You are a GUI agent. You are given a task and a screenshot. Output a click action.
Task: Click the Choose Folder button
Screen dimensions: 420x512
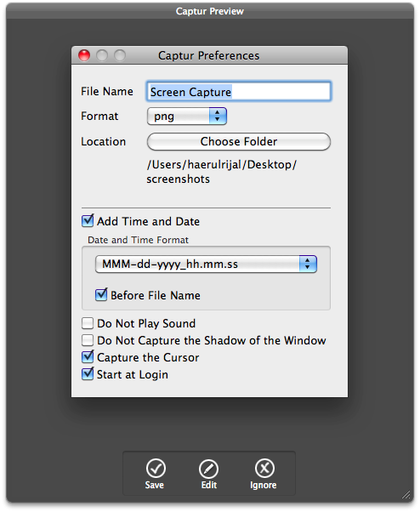[239, 141]
